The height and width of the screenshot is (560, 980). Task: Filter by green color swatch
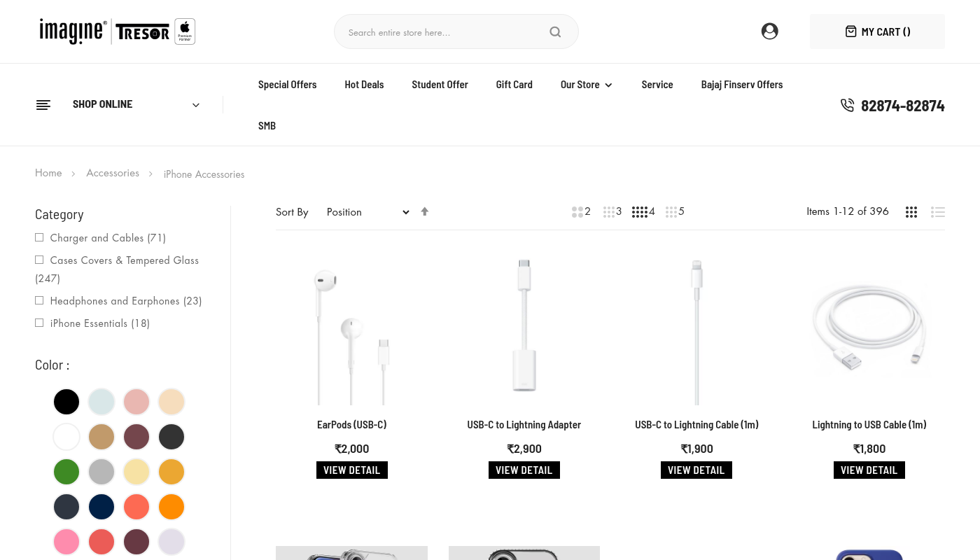[x=66, y=472]
